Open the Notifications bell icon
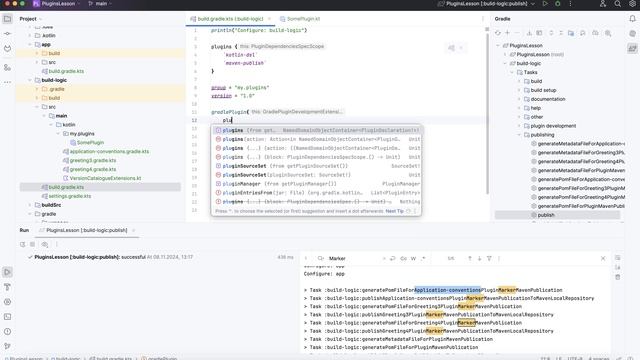This screenshot has width=640, height=360. 632,19
